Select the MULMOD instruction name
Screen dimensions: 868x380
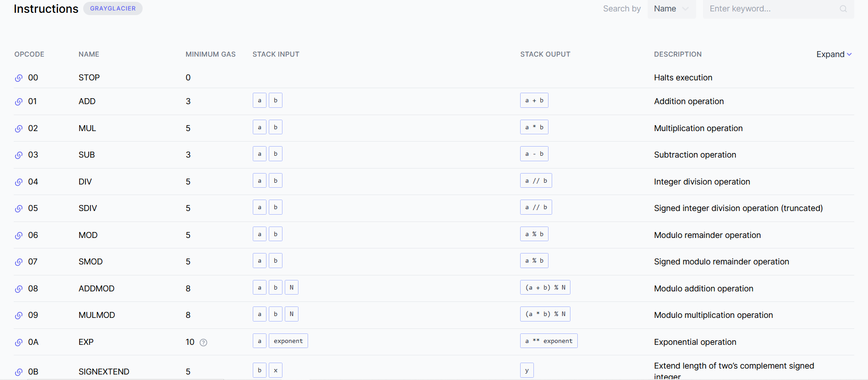[x=96, y=315]
